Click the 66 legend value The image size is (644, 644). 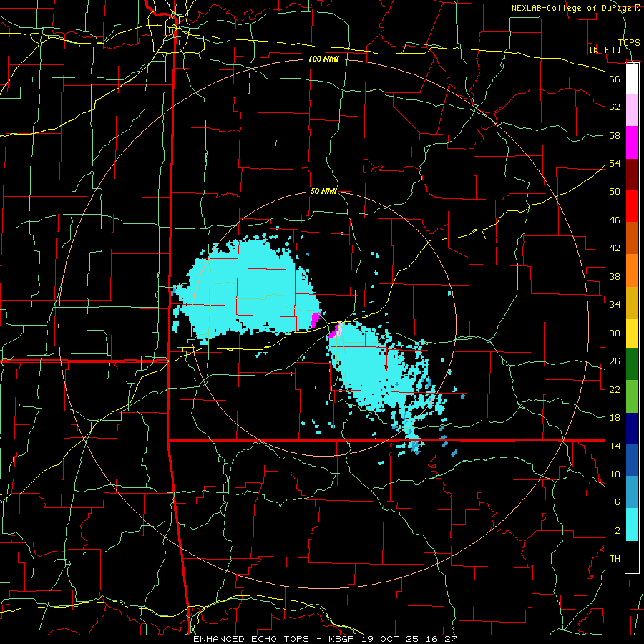[x=615, y=79]
